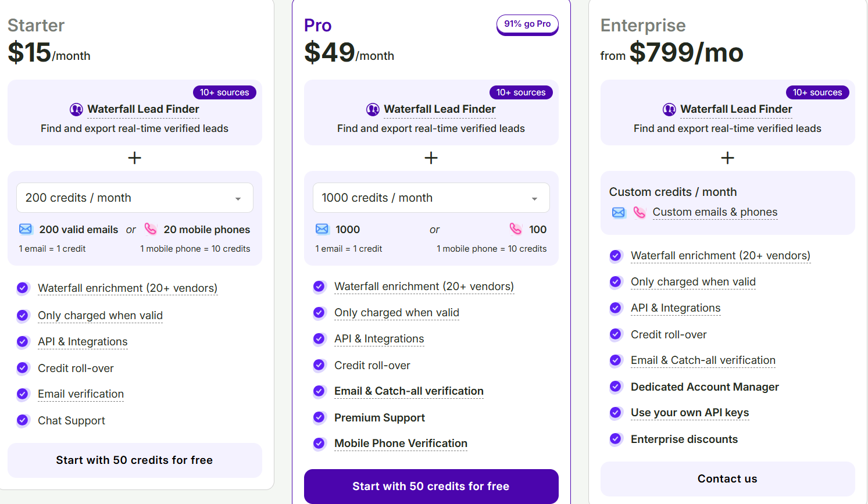Screen dimensions: 868x504
Task: Click the checkmark icon next to Credit roll-over on Pro
Action: (319, 365)
